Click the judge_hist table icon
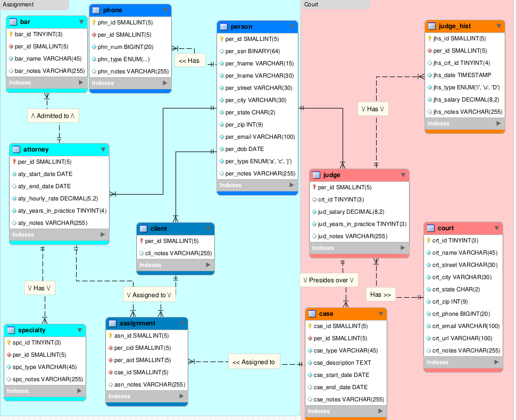516x420 pixels. pos(432,26)
